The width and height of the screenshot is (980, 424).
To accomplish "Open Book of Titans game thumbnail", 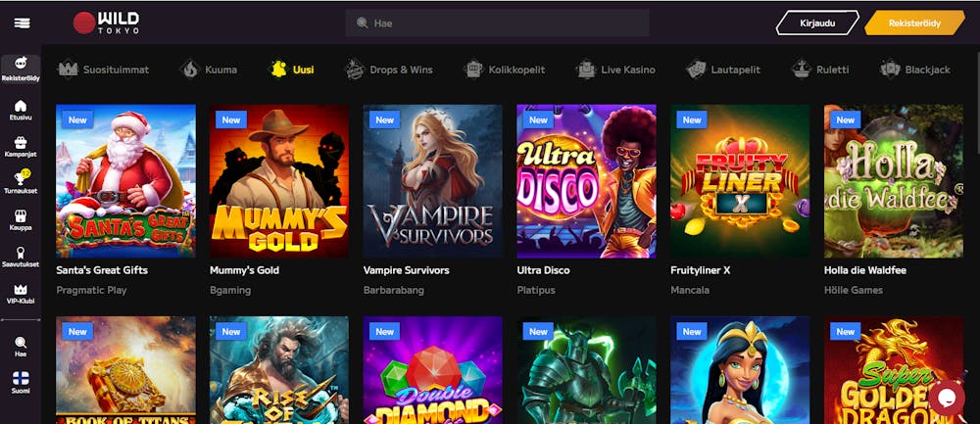I will coord(125,370).
